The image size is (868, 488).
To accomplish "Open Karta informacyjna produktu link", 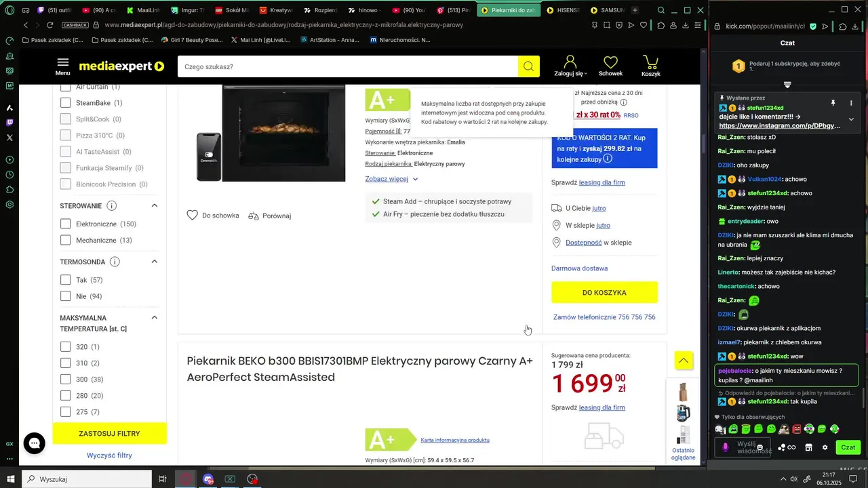I will (455, 440).
